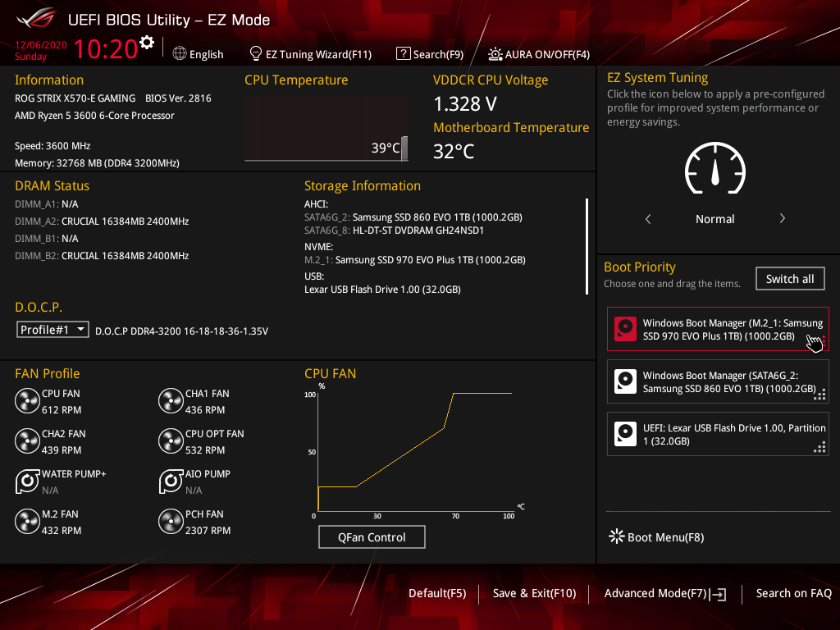The height and width of the screenshot is (630, 840).
Task: Click the 1.328 V voltage reading
Action: point(465,103)
